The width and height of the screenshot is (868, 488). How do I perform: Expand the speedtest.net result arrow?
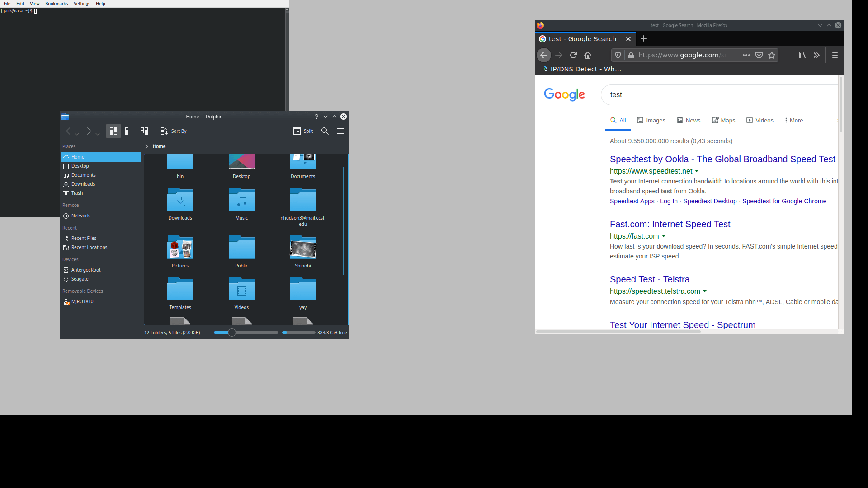[697, 171]
